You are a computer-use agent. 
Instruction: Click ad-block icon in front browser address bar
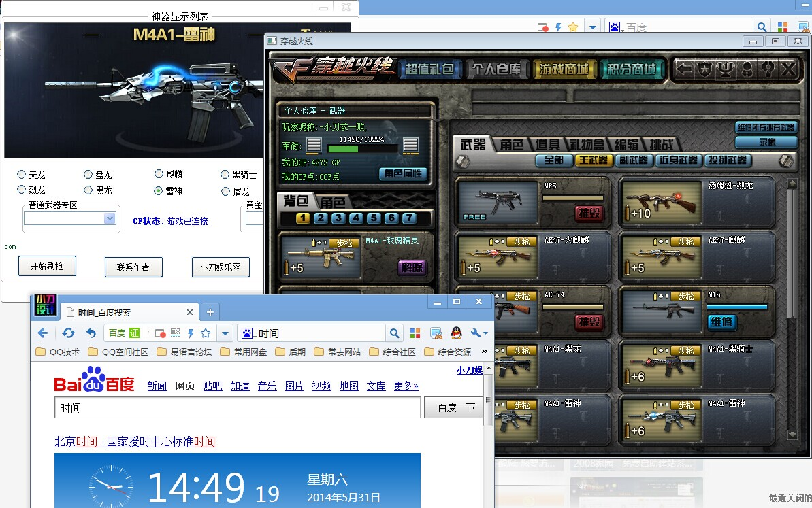(160, 334)
